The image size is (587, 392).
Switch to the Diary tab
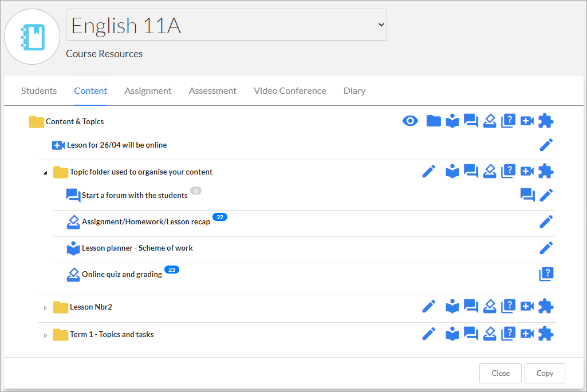click(354, 91)
